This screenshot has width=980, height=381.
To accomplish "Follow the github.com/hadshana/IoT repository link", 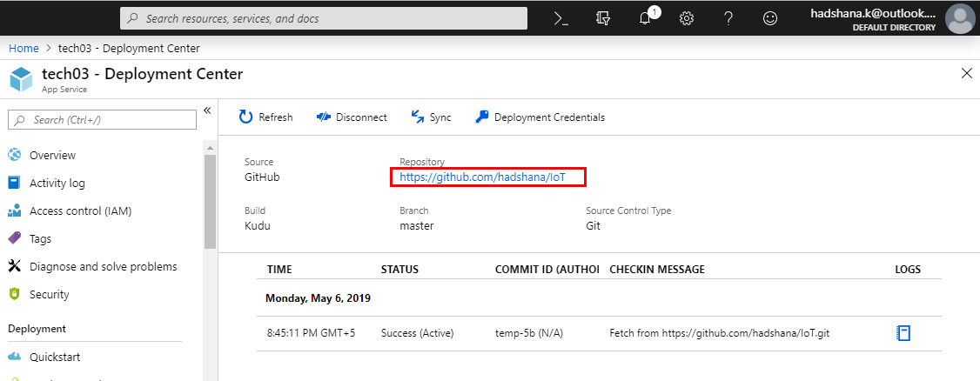I will (x=482, y=177).
